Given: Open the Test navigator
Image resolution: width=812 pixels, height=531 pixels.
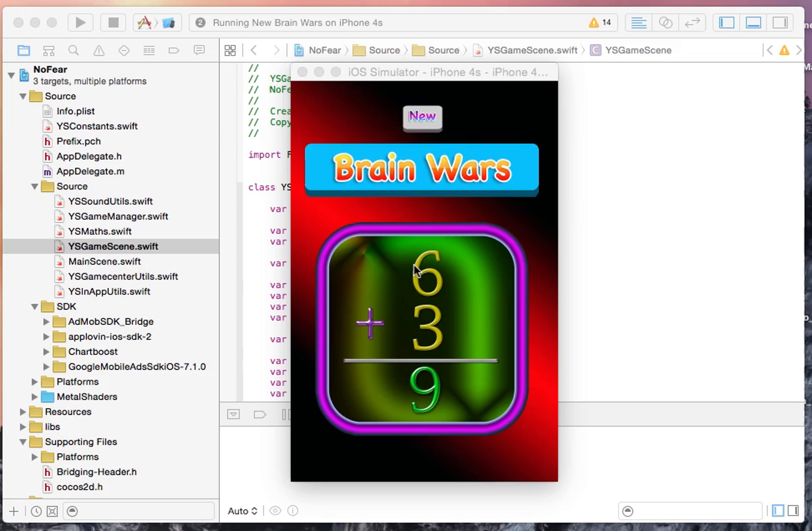Looking at the screenshot, I should tap(124, 50).
